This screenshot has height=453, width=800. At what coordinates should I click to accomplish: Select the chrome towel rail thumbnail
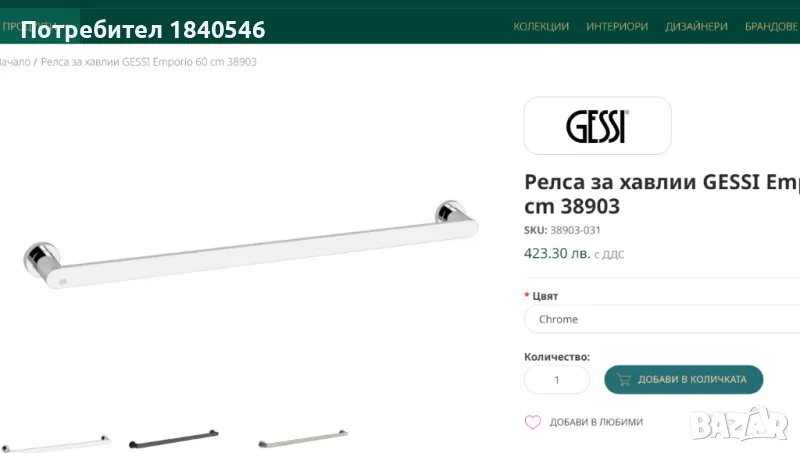[x=55, y=444]
